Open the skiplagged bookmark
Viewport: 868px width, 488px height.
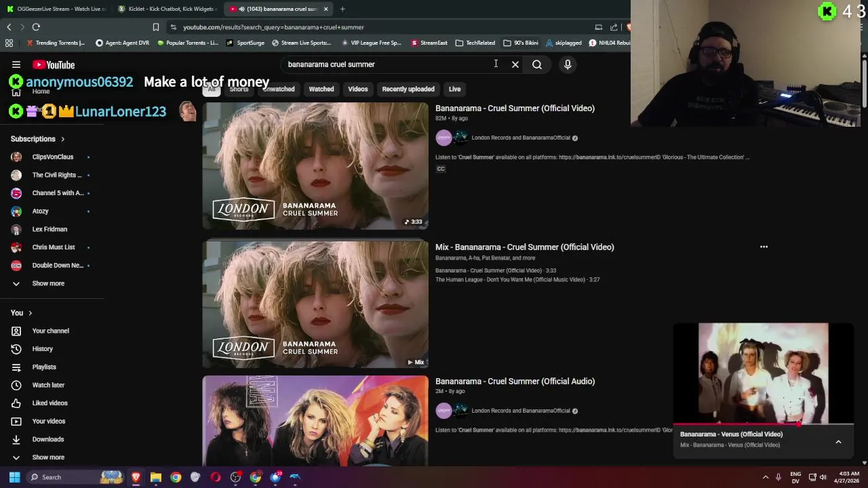(x=564, y=43)
